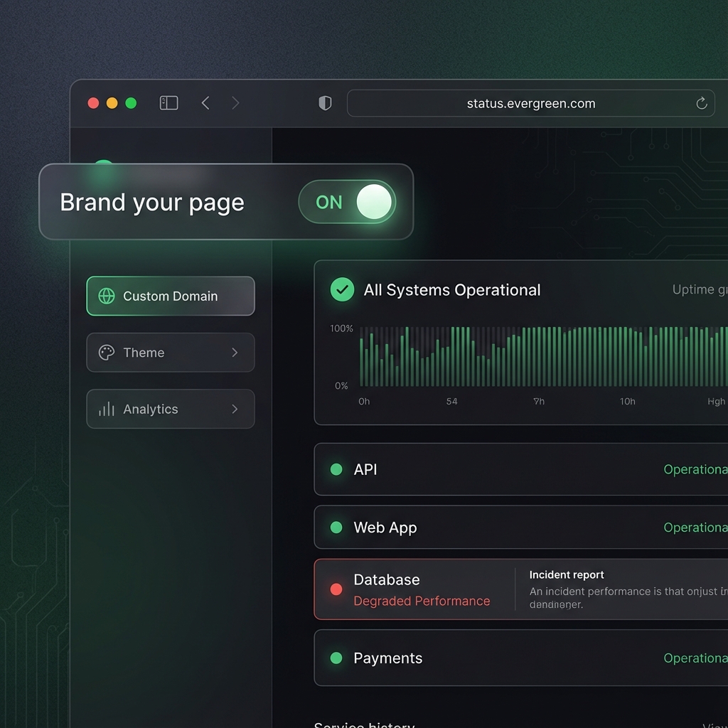Click the bar chart icon beside Analytics
The width and height of the screenshot is (728, 728).
[107, 409]
